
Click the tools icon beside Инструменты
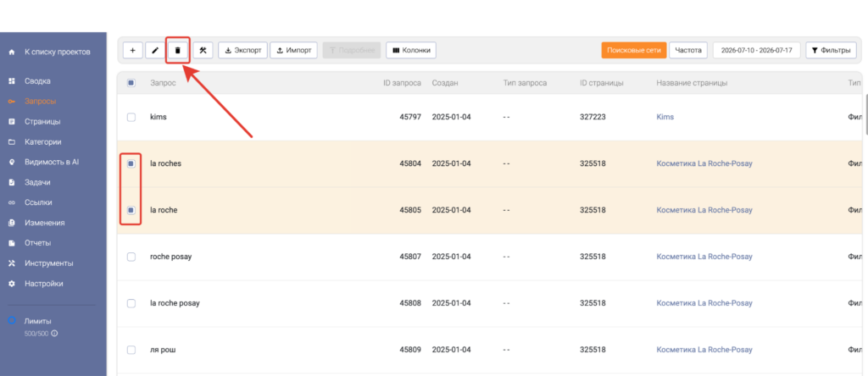pyautogui.click(x=12, y=263)
